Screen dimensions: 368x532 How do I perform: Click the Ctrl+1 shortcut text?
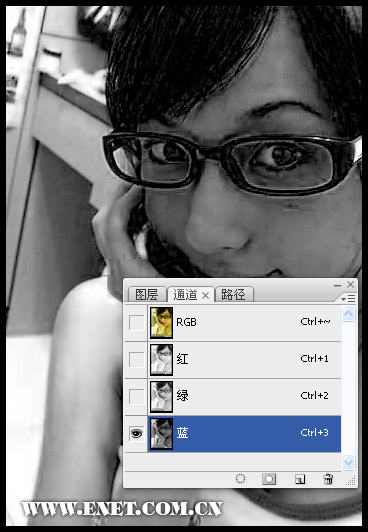point(314,359)
